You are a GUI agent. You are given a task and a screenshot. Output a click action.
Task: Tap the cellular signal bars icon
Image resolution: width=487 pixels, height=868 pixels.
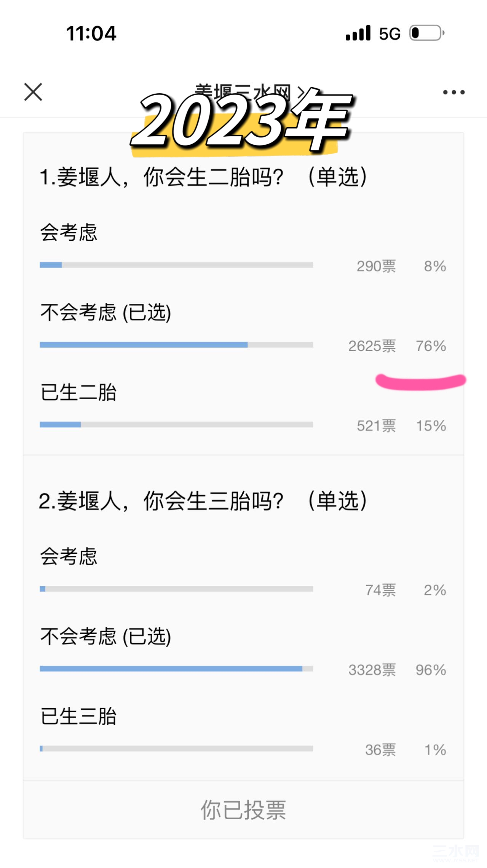[x=358, y=33]
